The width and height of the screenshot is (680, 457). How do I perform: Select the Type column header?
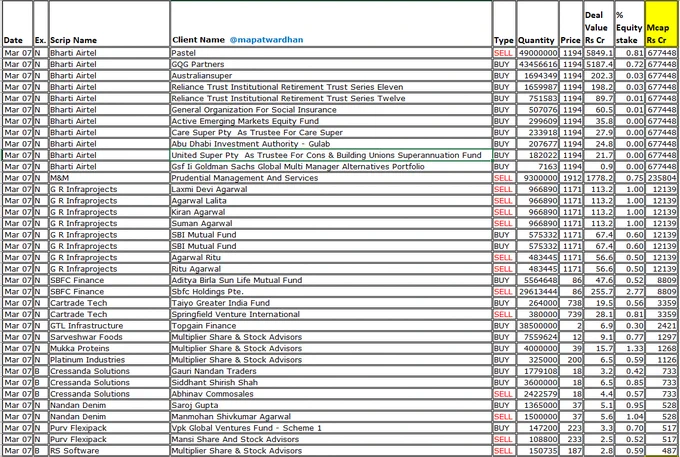pyautogui.click(x=504, y=24)
